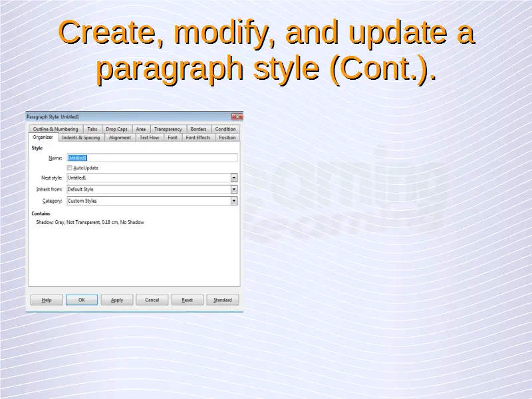Click the Standard button
Image resolution: width=532 pixels, height=399 pixels.
(222, 300)
